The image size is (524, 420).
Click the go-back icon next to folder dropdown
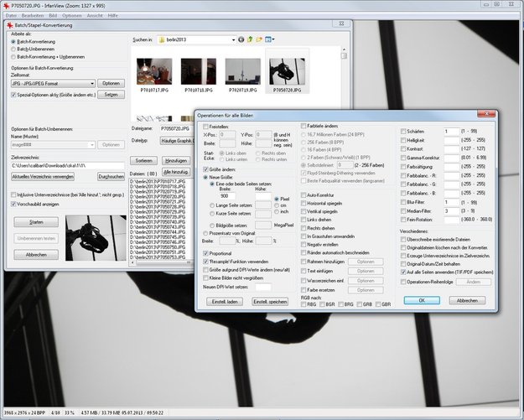pos(241,39)
